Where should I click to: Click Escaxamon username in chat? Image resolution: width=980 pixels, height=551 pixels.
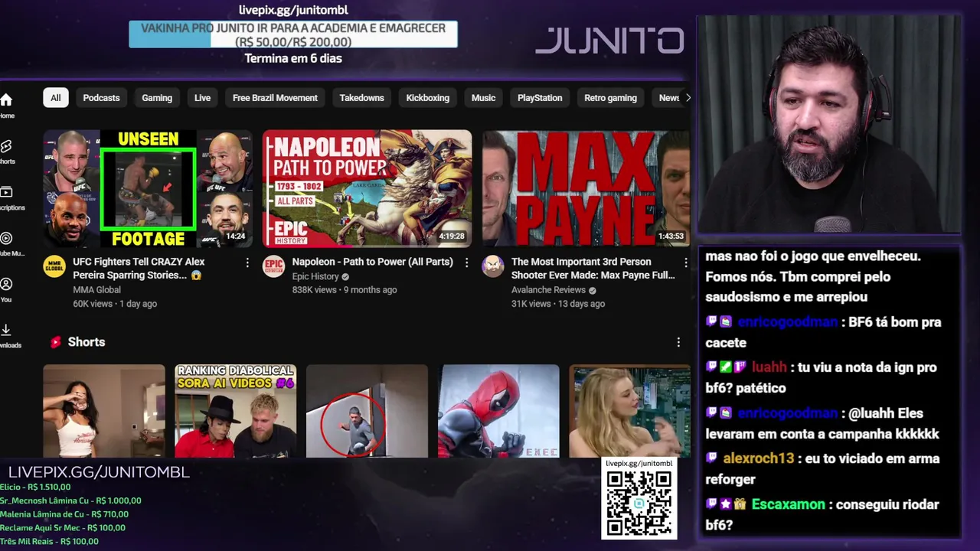[x=789, y=504]
